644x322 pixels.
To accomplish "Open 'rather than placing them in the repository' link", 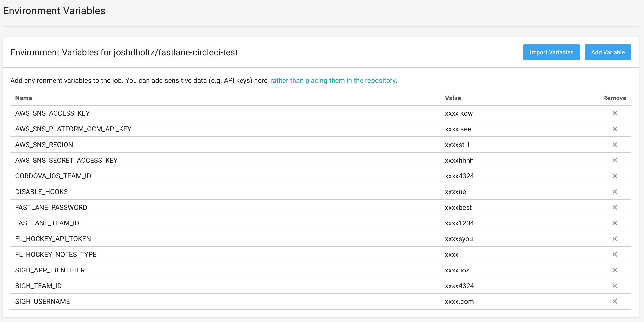I will tap(333, 81).
